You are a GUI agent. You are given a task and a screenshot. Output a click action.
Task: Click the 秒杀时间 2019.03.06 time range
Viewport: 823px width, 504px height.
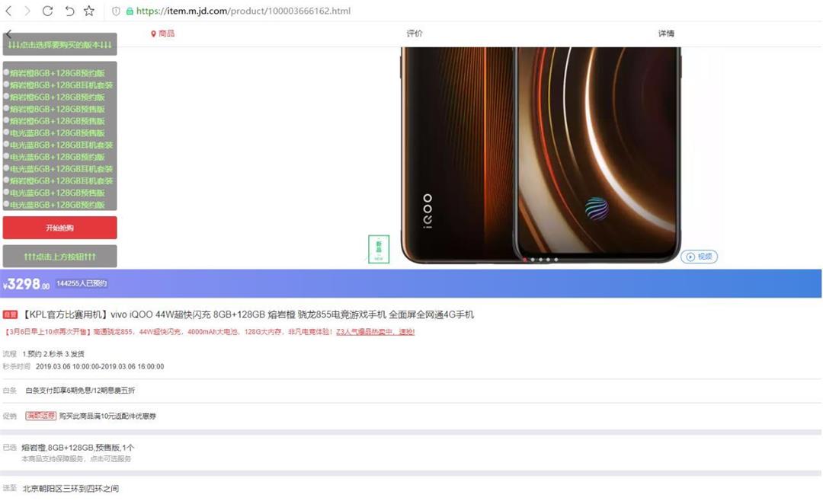click(100, 367)
